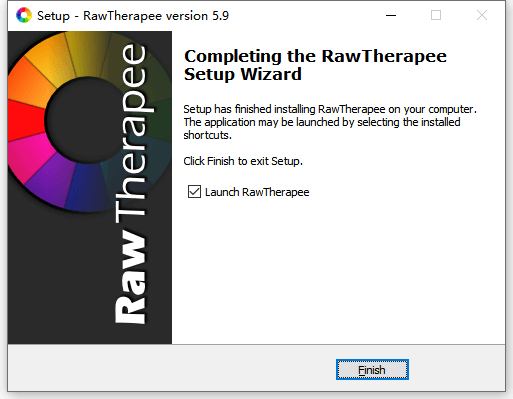Screen dimensions: 513x399
Task: Click the RawTherapee color wheel title icon
Action: pos(24,15)
